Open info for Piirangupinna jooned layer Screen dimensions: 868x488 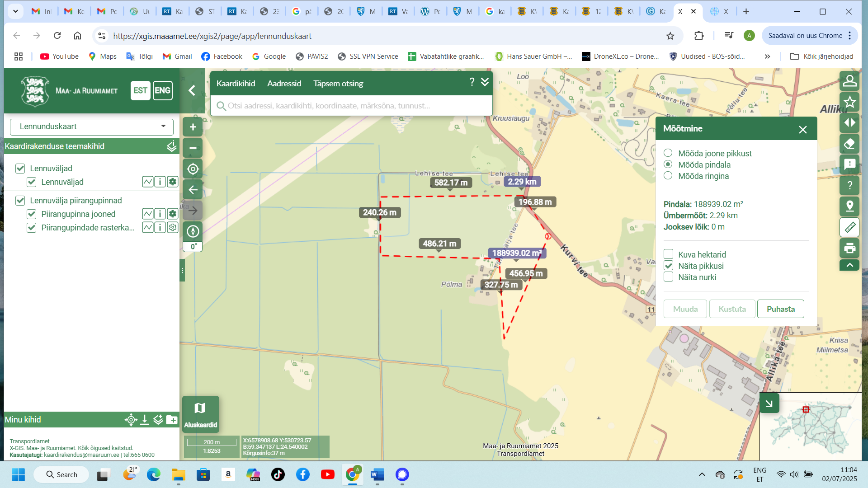(160, 214)
